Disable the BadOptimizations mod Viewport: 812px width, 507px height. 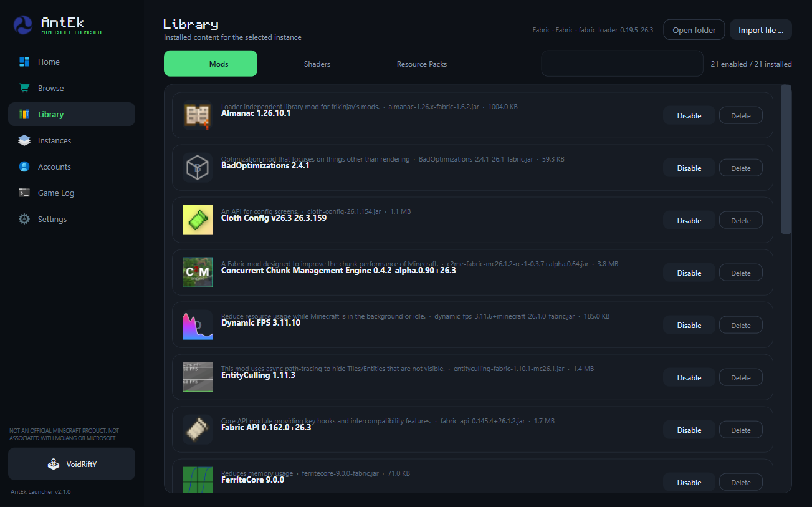point(689,168)
